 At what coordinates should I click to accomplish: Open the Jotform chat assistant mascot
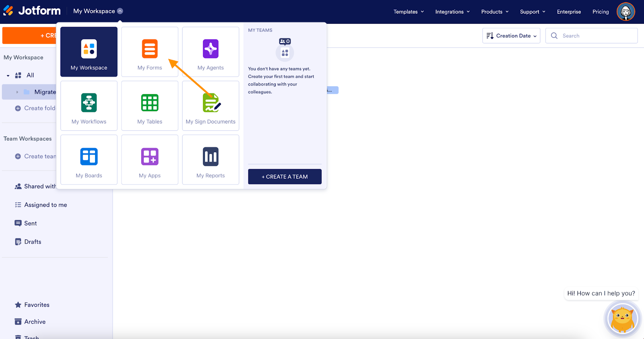click(x=623, y=318)
